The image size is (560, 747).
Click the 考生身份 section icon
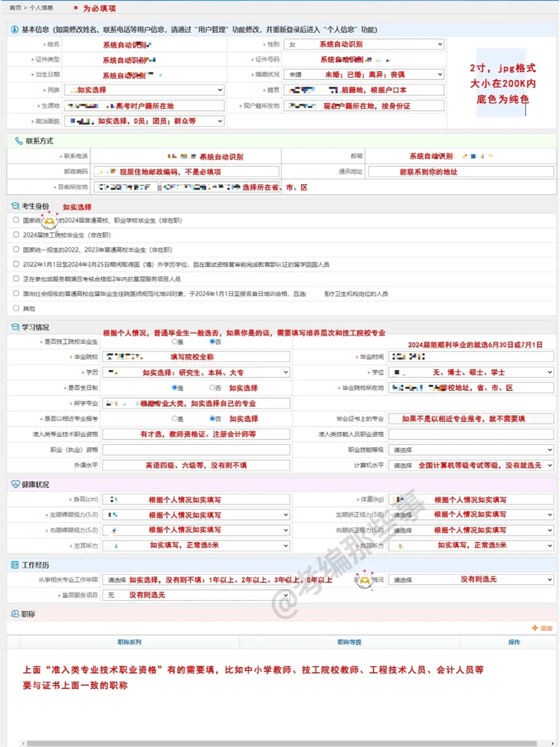pos(16,206)
